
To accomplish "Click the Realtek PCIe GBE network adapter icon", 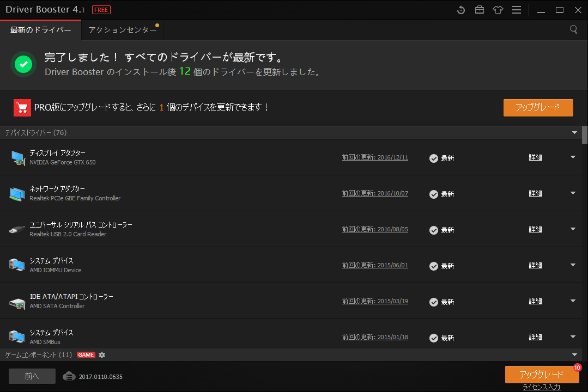I will (17, 194).
